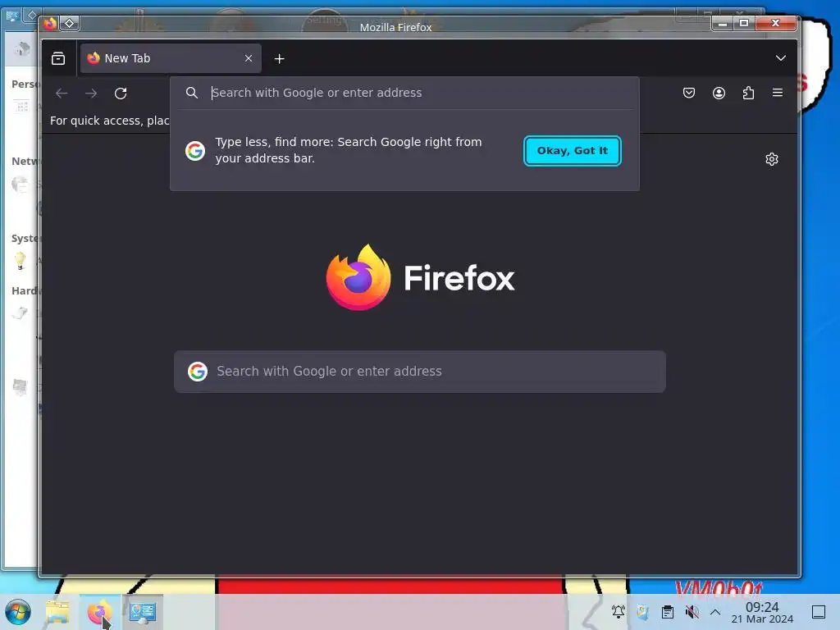Expand hidden tray icons arrow
This screenshot has width=840, height=630.
point(715,611)
